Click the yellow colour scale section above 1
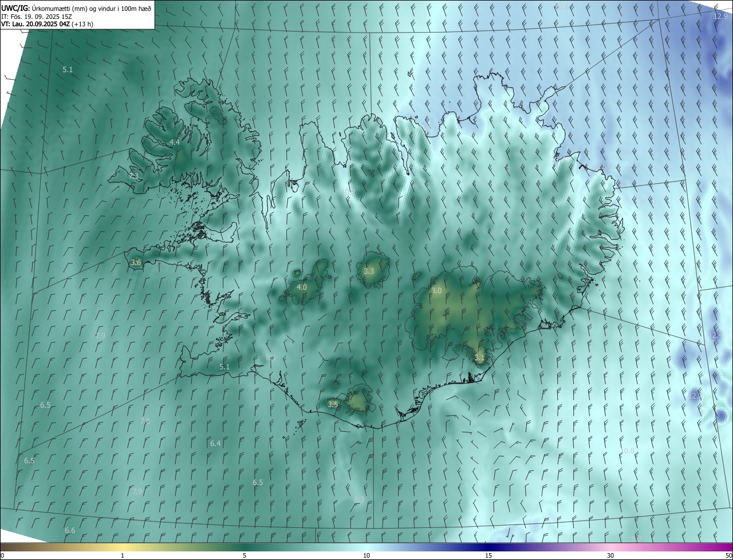Viewport: 733px width, 560px height. pos(123,547)
